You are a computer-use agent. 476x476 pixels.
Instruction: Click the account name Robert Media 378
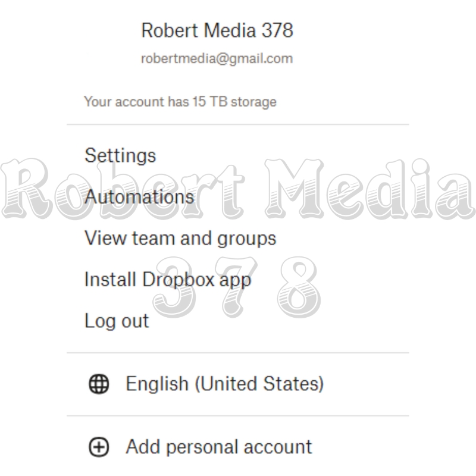click(x=217, y=30)
